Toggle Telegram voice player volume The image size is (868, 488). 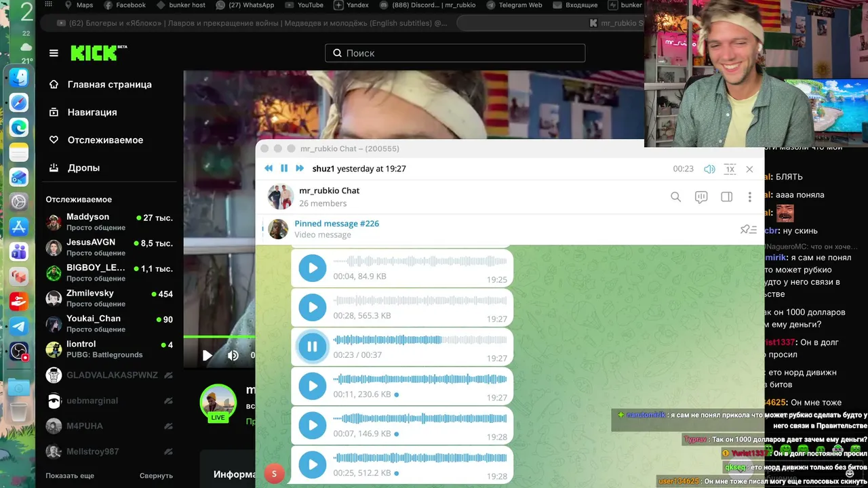pyautogui.click(x=709, y=169)
